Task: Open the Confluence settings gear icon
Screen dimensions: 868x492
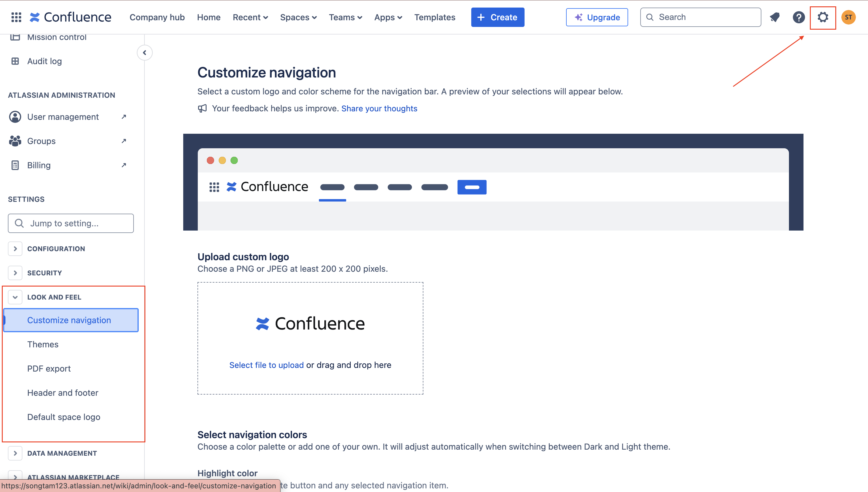Action: click(823, 17)
